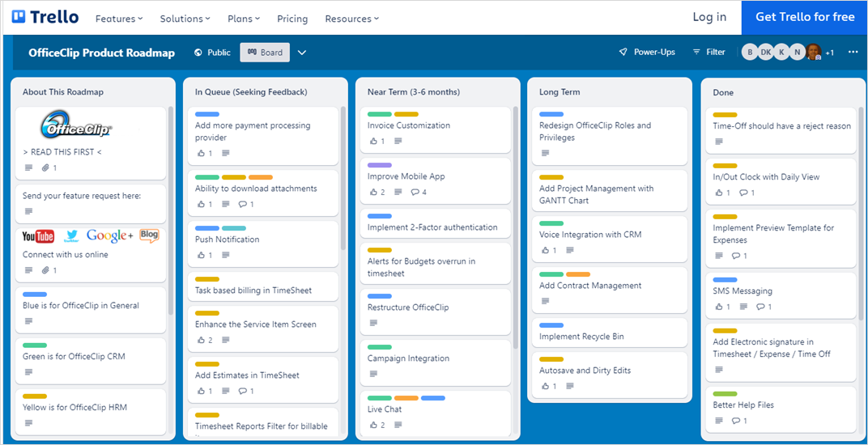This screenshot has height=445, width=868.
Task: Open Send your feature request here card
Action: click(x=91, y=203)
